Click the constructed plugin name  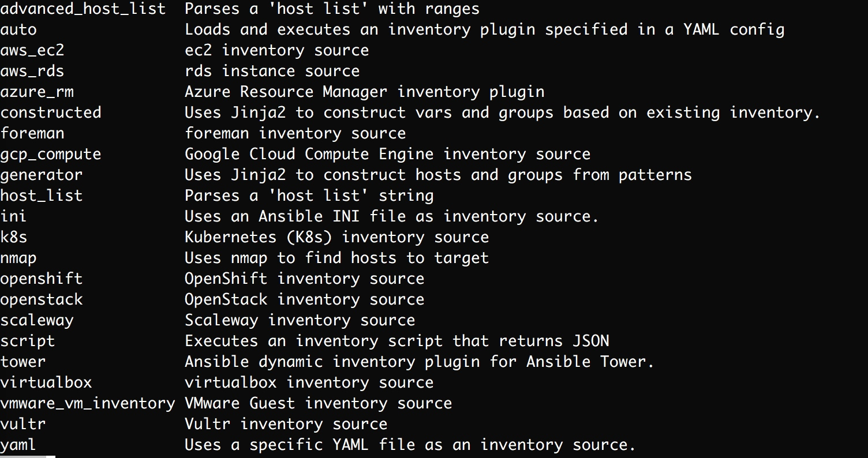pyautogui.click(x=51, y=112)
